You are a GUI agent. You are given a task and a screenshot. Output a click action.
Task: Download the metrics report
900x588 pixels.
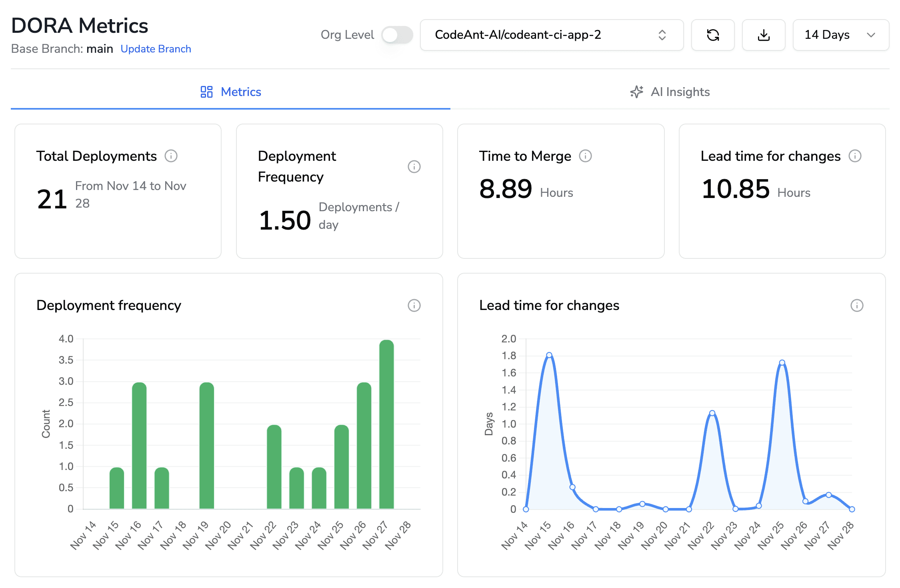point(764,35)
